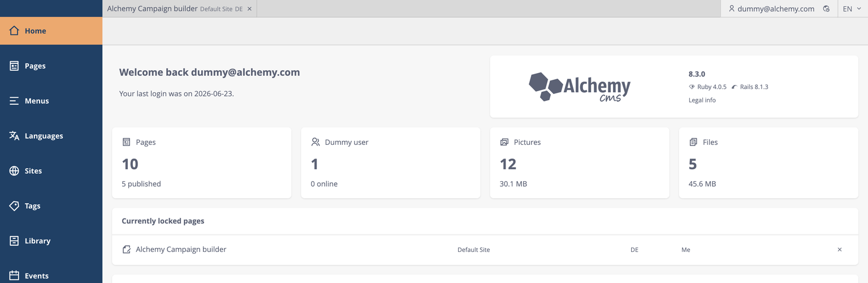Click the pages count 10
This screenshot has width=868, height=283.
coord(130,164)
